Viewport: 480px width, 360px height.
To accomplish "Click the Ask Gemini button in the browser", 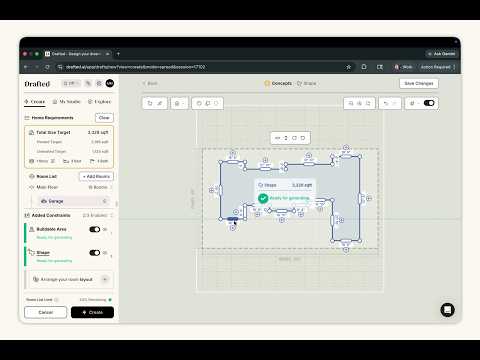I will click(442, 54).
